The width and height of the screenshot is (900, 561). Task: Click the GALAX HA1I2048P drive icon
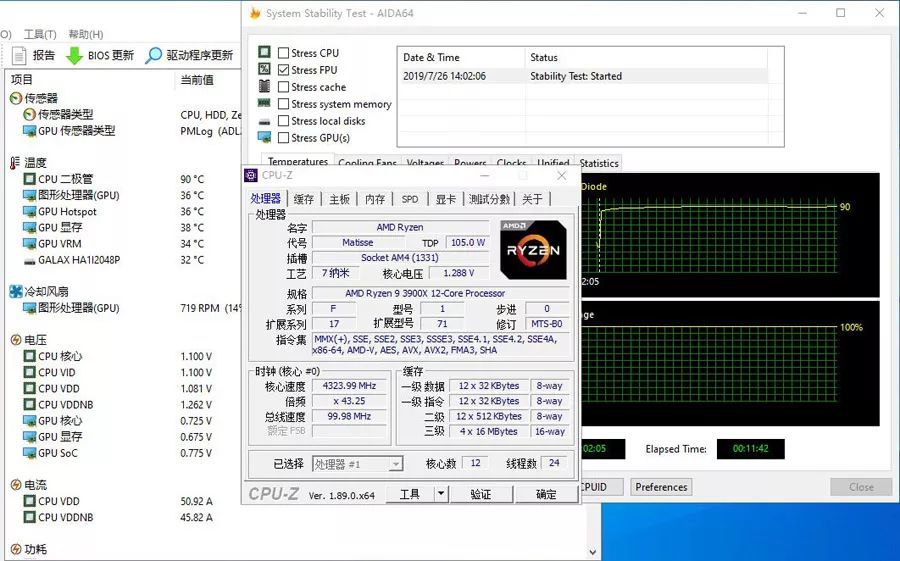pyautogui.click(x=29, y=260)
